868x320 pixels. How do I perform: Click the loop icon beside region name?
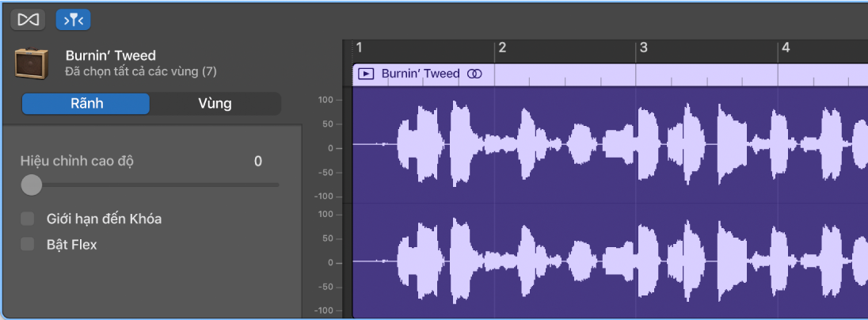coord(474,74)
